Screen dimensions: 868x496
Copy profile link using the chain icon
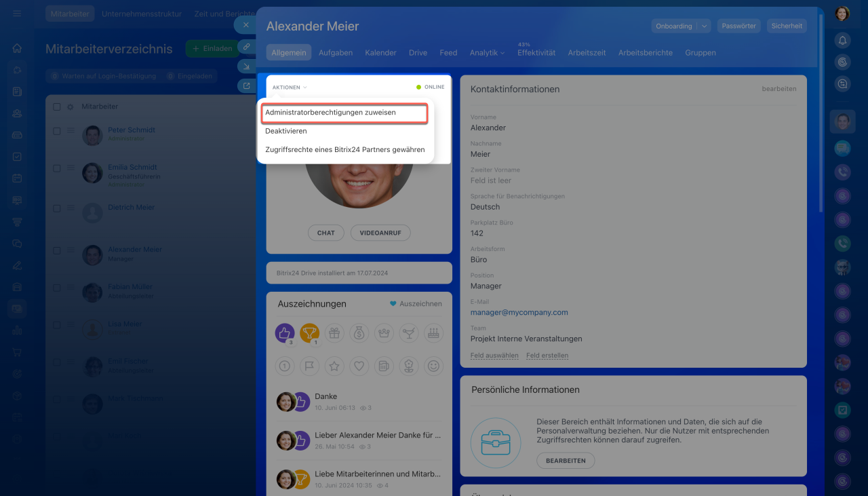(x=245, y=47)
